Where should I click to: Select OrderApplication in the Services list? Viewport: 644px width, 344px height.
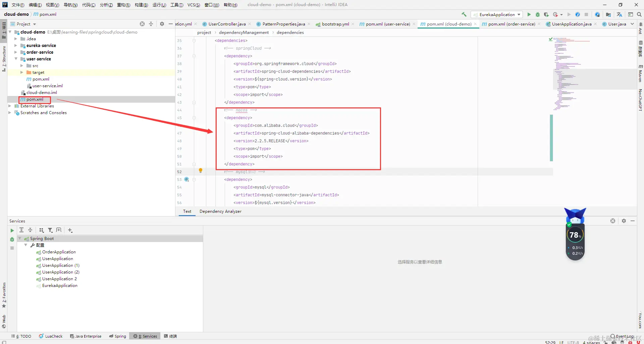[59, 252]
